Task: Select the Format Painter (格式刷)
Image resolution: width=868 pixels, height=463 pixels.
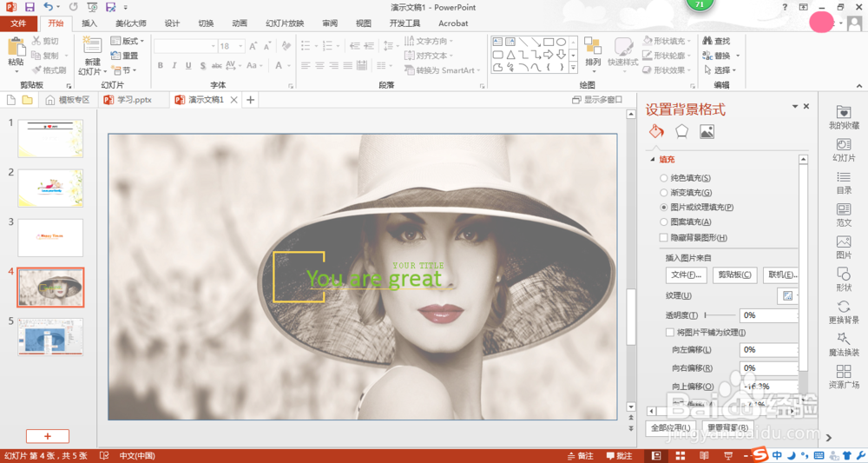Action: (49, 70)
